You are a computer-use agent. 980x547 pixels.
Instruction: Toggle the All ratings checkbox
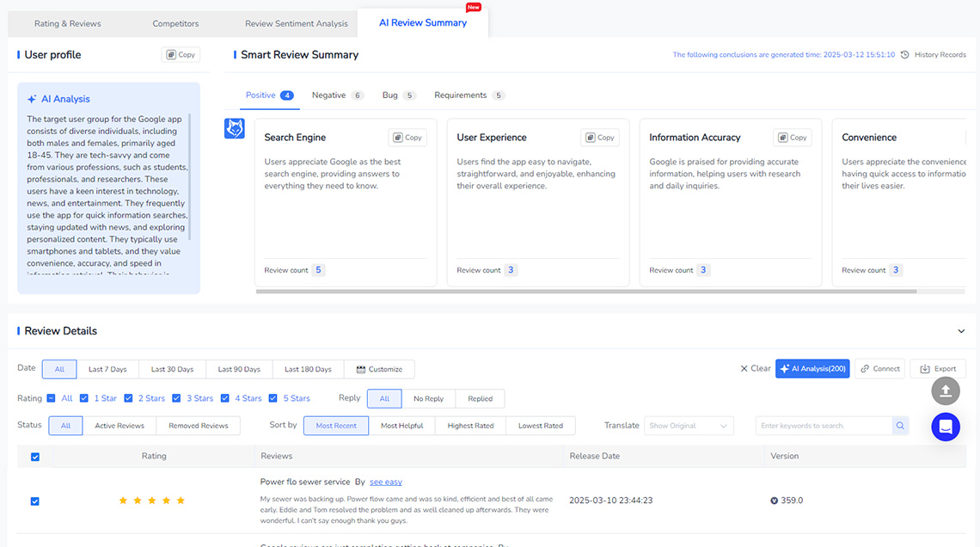pyautogui.click(x=52, y=398)
